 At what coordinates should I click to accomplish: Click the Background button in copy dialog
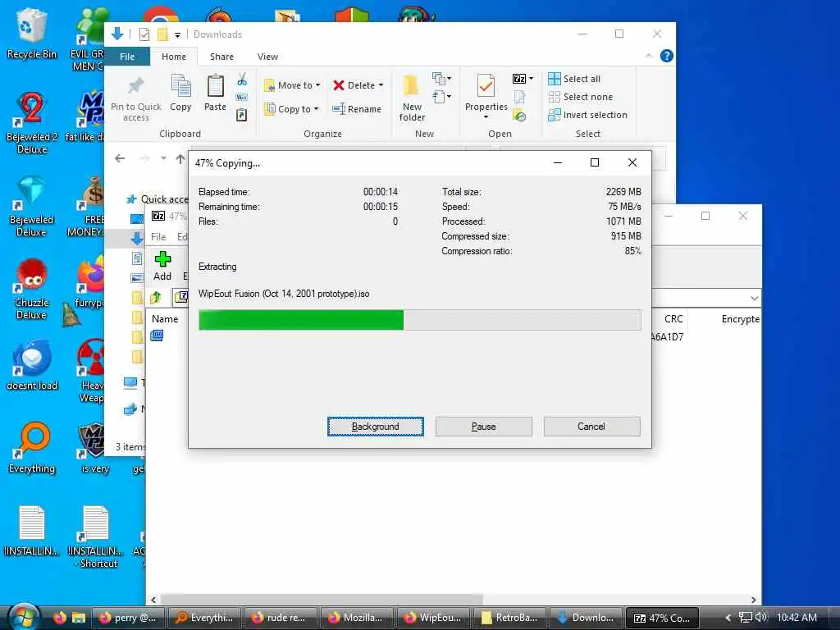[375, 427]
